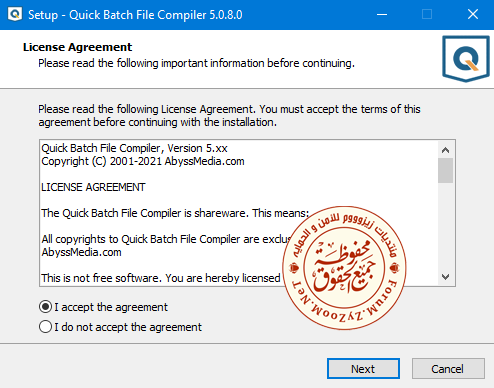
Task: Click the license text scroll down arrow
Action: point(445,277)
